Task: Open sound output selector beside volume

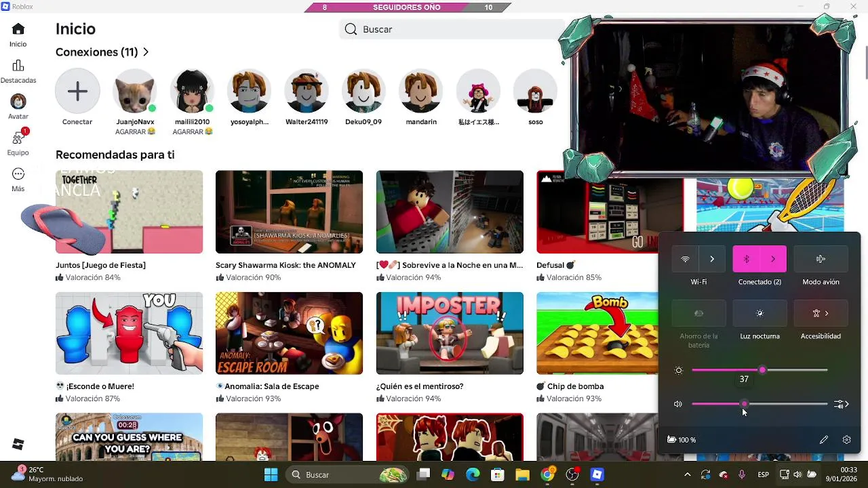Action: [842, 404]
